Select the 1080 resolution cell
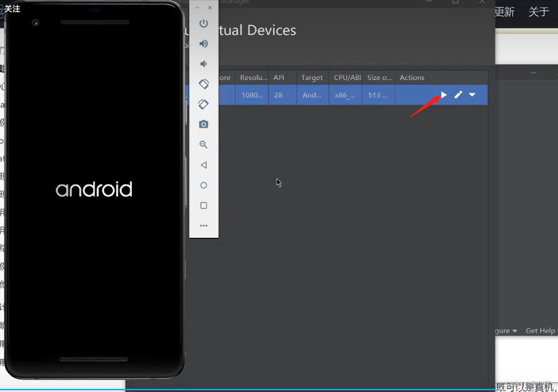 coord(252,95)
